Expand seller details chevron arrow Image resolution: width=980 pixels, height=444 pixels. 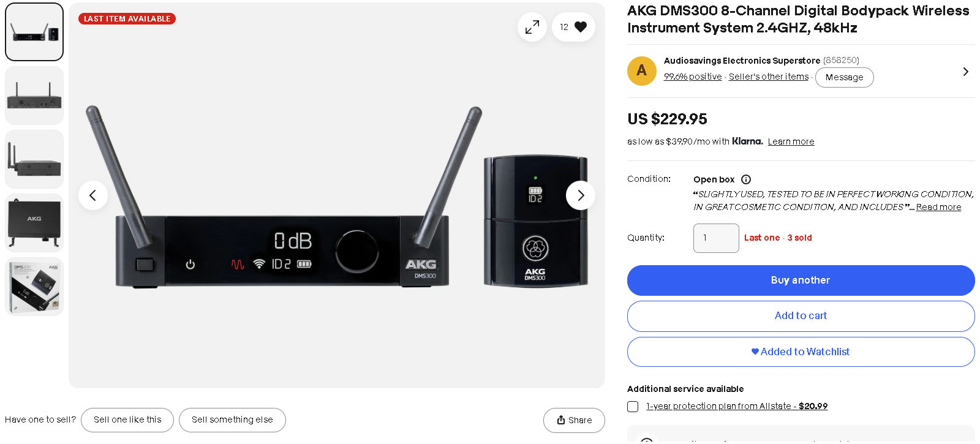(x=965, y=72)
